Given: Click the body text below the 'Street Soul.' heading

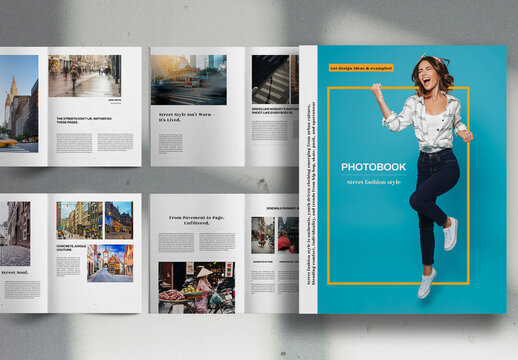Looking at the screenshot, I should [x=22, y=289].
